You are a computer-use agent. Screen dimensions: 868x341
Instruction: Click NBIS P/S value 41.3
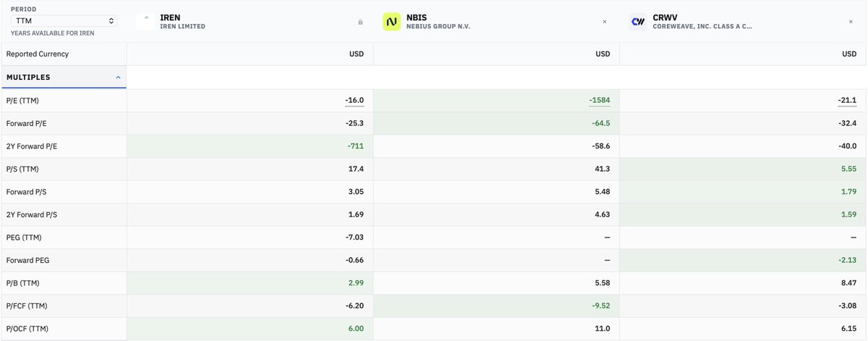pyautogui.click(x=603, y=169)
